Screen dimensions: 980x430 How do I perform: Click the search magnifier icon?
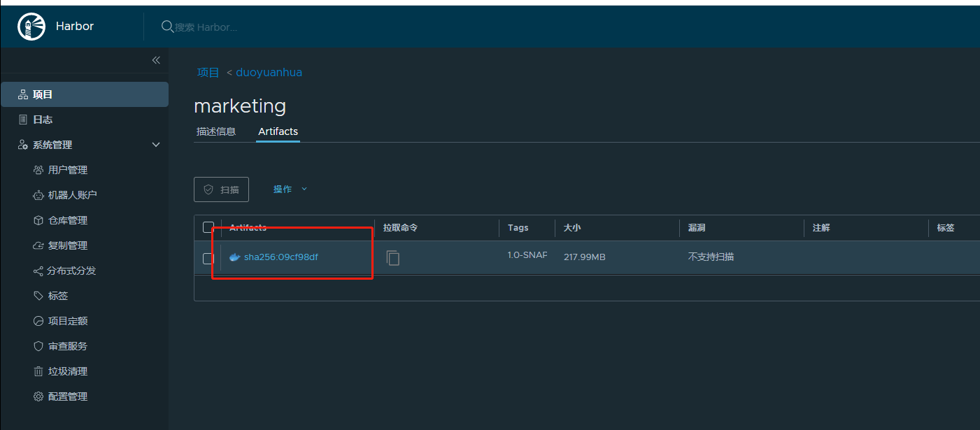(x=167, y=27)
